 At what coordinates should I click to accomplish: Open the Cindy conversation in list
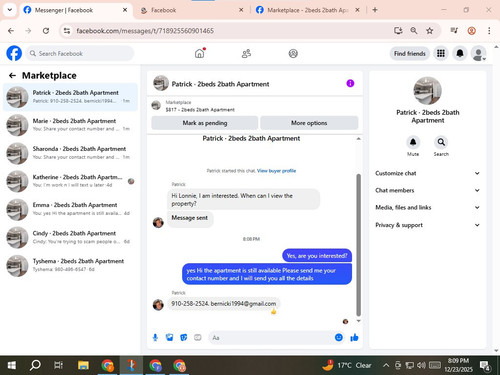[x=70, y=237]
